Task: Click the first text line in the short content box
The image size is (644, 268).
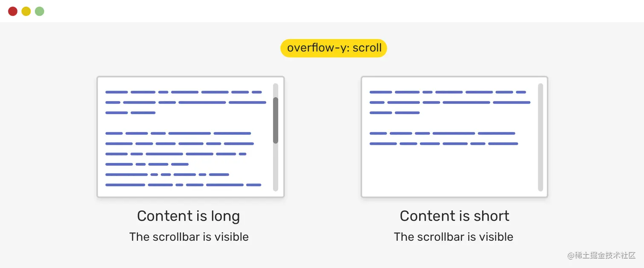Action: [x=447, y=92]
